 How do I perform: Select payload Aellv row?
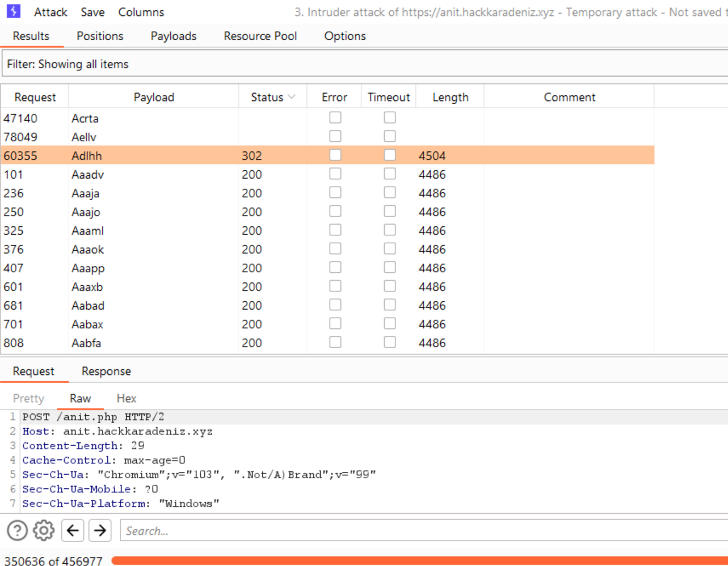tap(327, 137)
